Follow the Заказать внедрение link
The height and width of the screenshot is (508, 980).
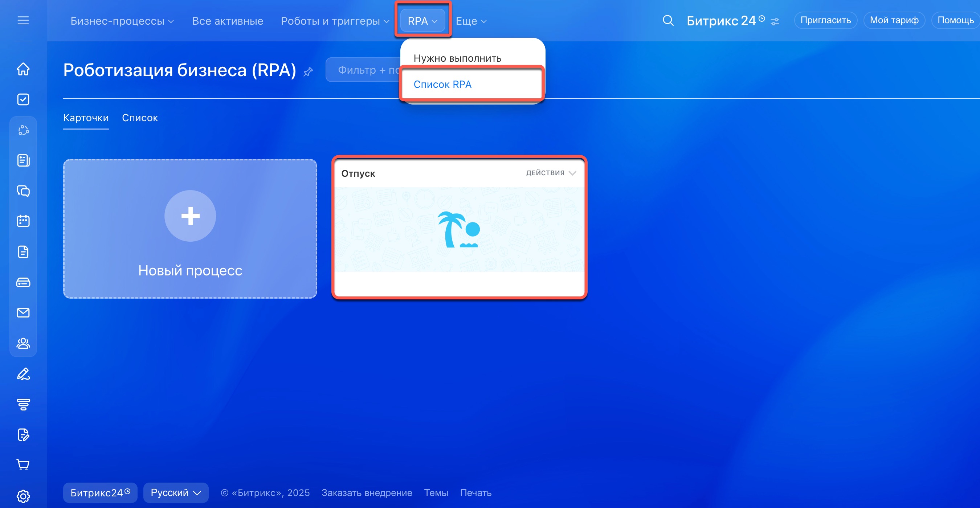pos(367,493)
